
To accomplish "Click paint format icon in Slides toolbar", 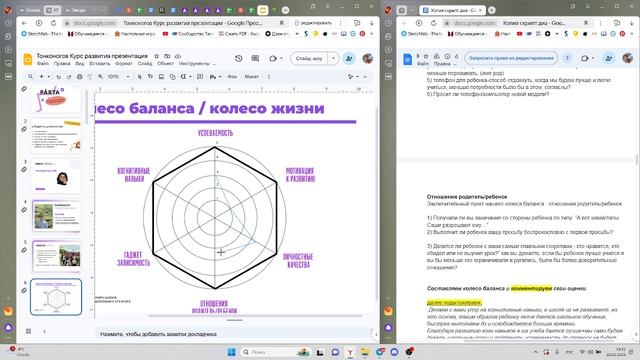I will pos(90,76).
